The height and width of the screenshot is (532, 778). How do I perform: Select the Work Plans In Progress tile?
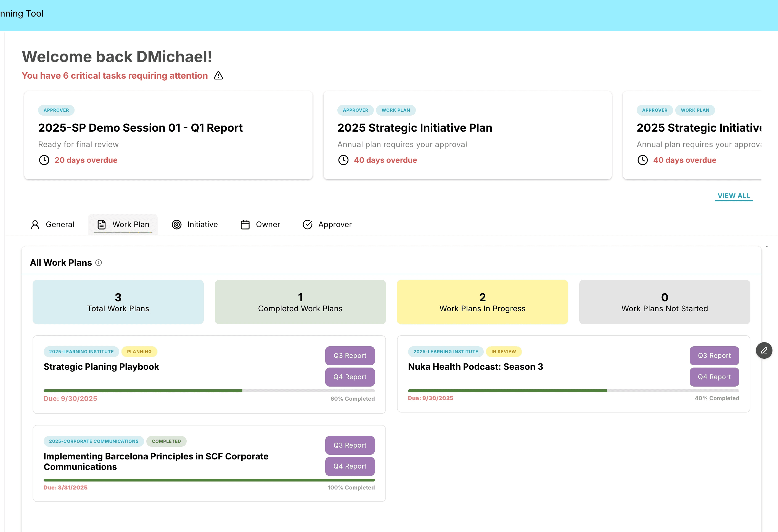(x=482, y=302)
